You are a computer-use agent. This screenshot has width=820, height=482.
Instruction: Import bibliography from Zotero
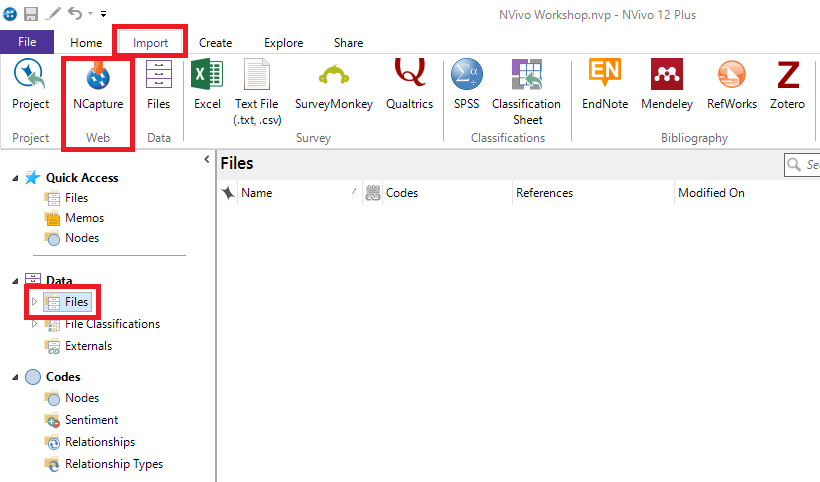pyautogui.click(x=787, y=84)
